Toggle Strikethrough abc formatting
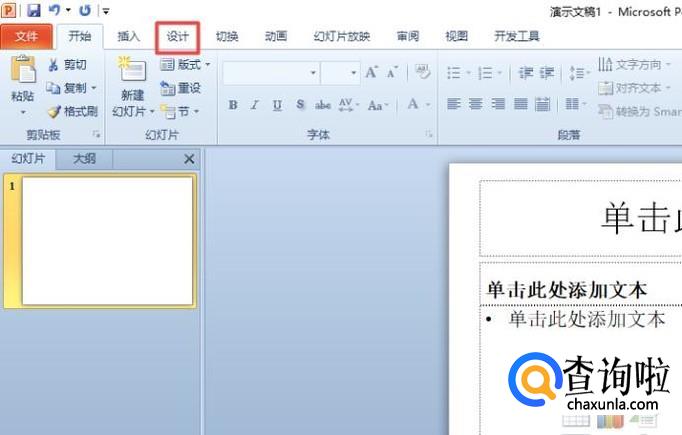 323,105
